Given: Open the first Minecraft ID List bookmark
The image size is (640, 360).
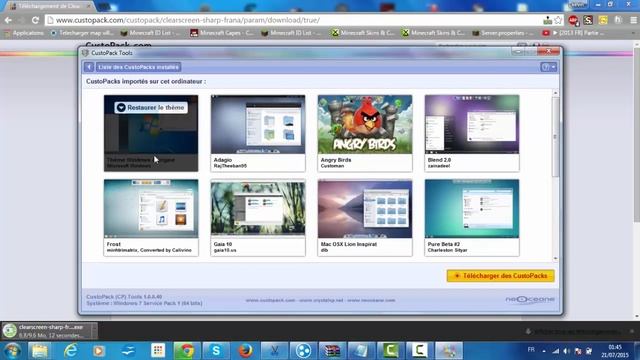Looking at the screenshot, I should point(150,33).
